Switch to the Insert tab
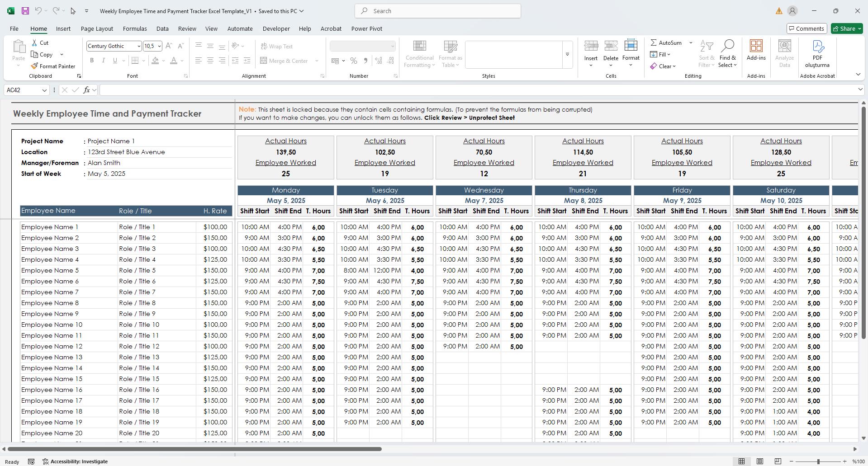The height and width of the screenshot is (466, 868). (x=63, y=28)
